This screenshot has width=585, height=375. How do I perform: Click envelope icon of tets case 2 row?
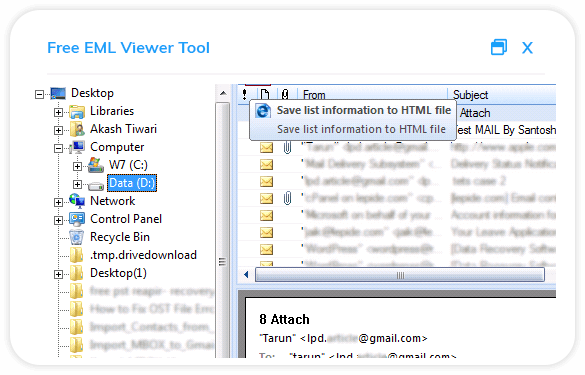266,182
